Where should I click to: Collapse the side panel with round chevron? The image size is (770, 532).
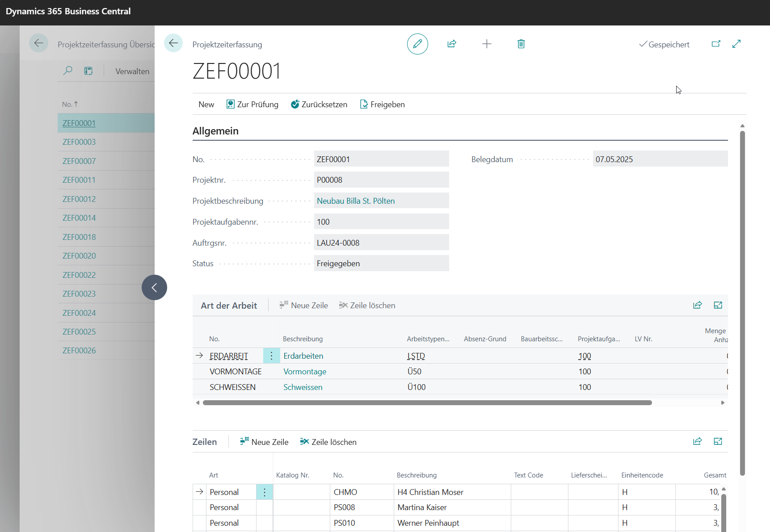154,287
